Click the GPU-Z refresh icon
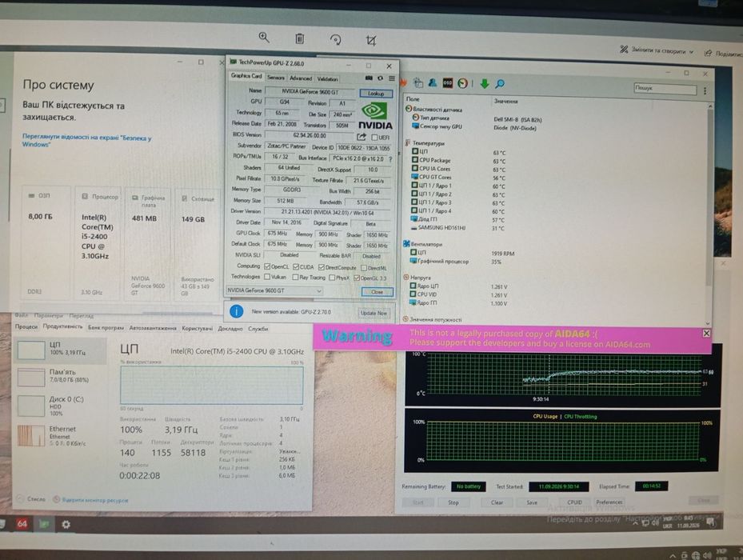 [380, 78]
